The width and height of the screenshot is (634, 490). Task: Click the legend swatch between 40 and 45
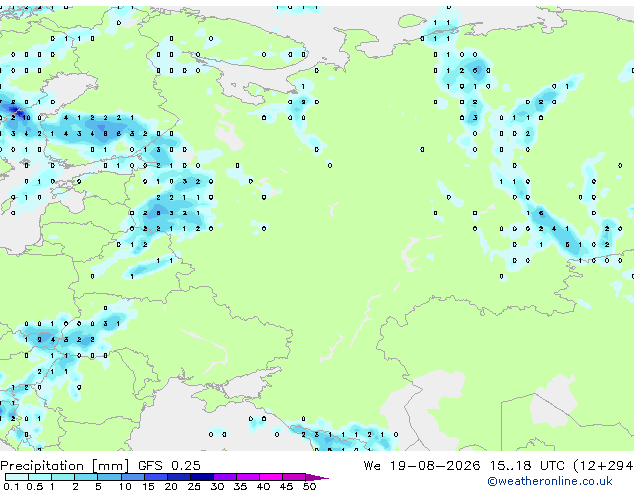pos(271,477)
